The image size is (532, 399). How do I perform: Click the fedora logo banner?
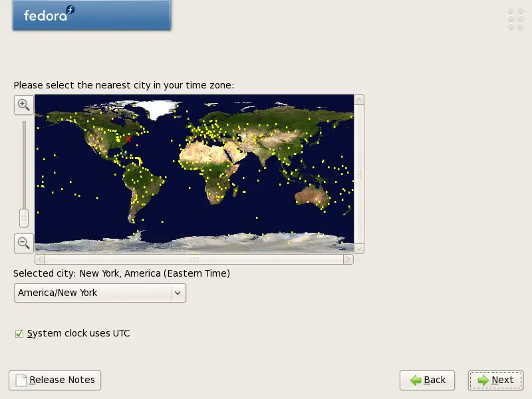click(92, 15)
